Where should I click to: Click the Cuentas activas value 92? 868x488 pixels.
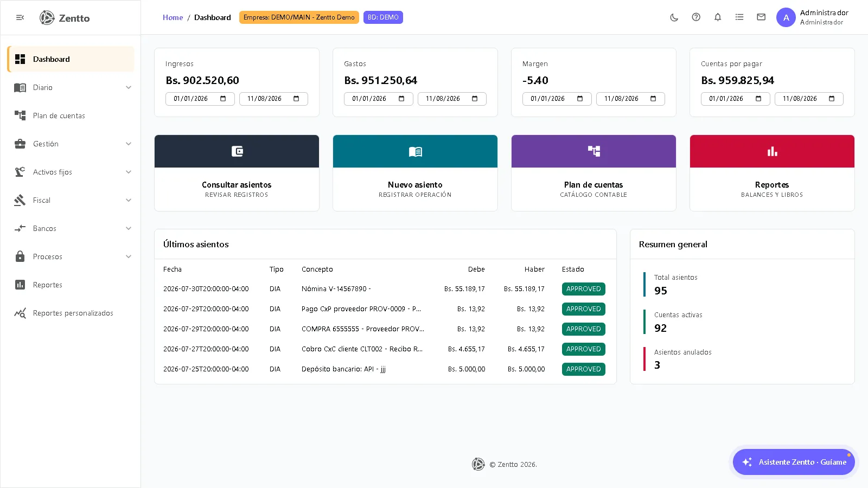point(661,328)
